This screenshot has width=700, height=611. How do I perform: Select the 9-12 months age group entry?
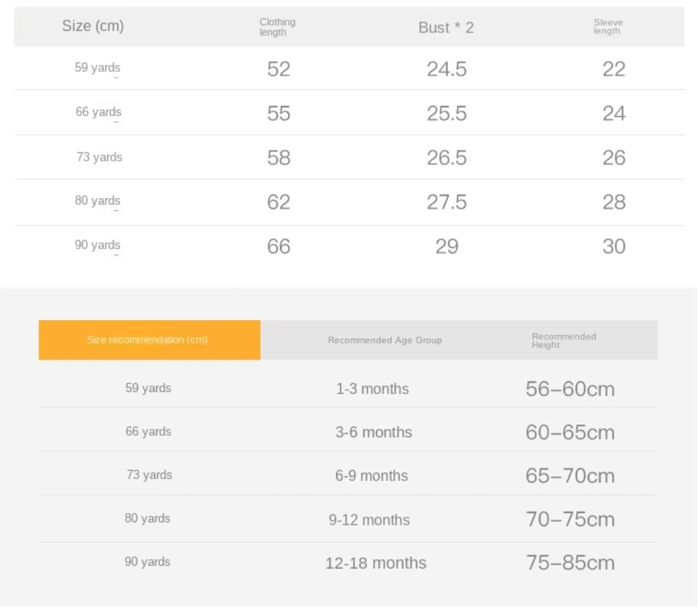click(369, 520)
